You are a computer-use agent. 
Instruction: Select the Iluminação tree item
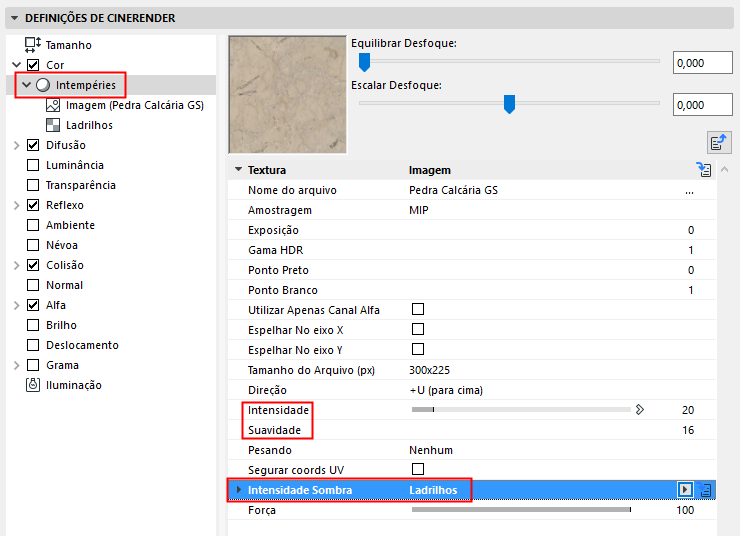tap(74, 385)
